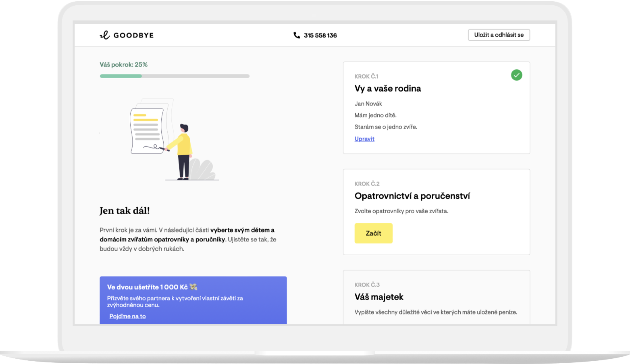This screenshot has height=364, width=630.
Task: Click the phone number 315 558 136
Action: [x=320, y=35]
